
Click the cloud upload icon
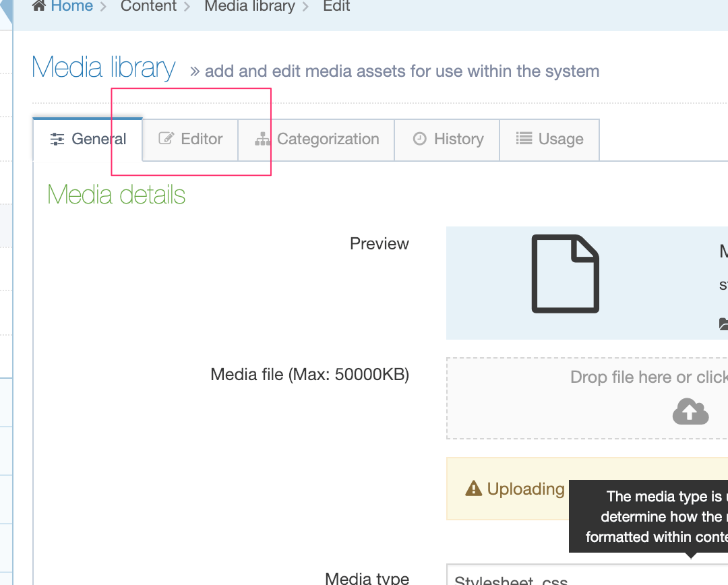690,411
